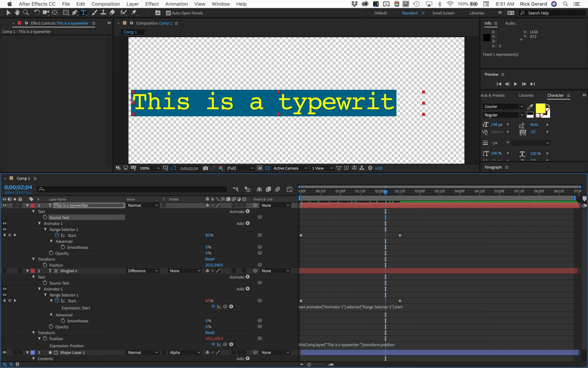Screen dimensions: 588x368
Task: Open the Alpha track matte dropdown
Action: pos(184,353)
